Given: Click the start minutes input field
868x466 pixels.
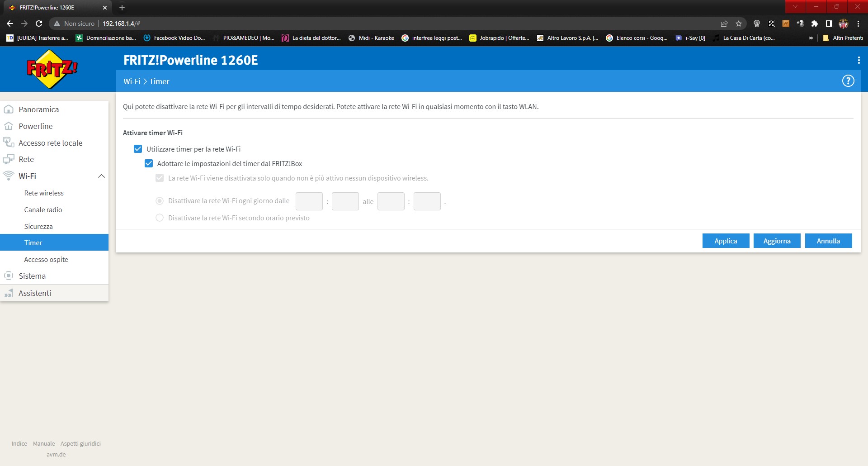Looking at the screenshot, I should pos(345,201).
